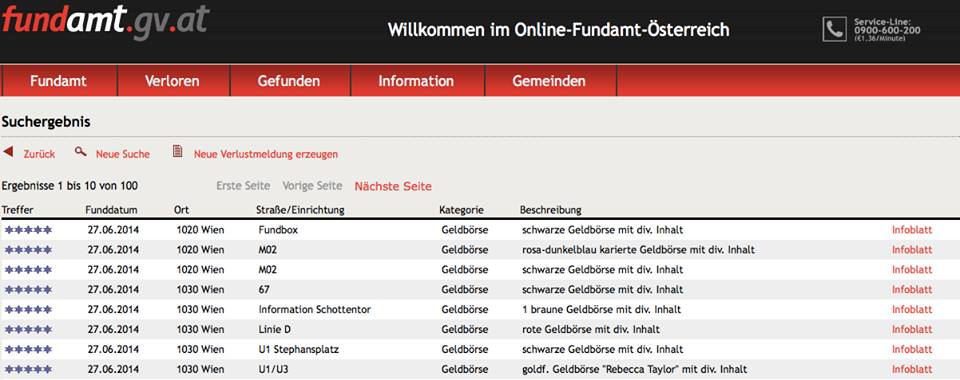The image size is (960, 380).
Task: Click the star rating of Information Schottentor row
Action: coord(28,310)
